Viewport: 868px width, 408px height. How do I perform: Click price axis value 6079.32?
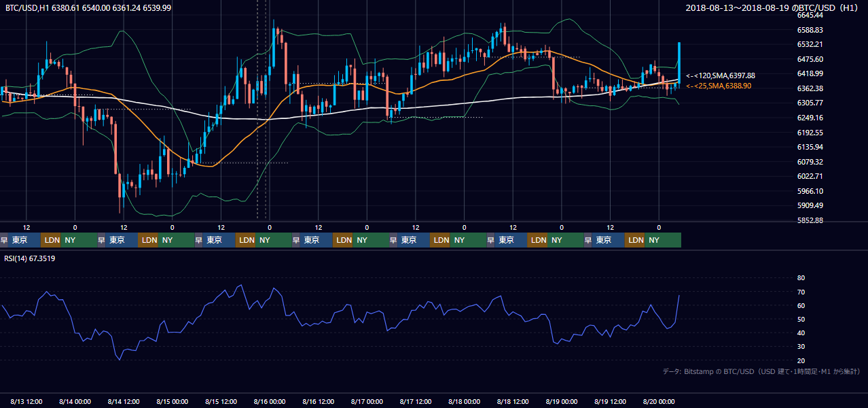[810, 162]
